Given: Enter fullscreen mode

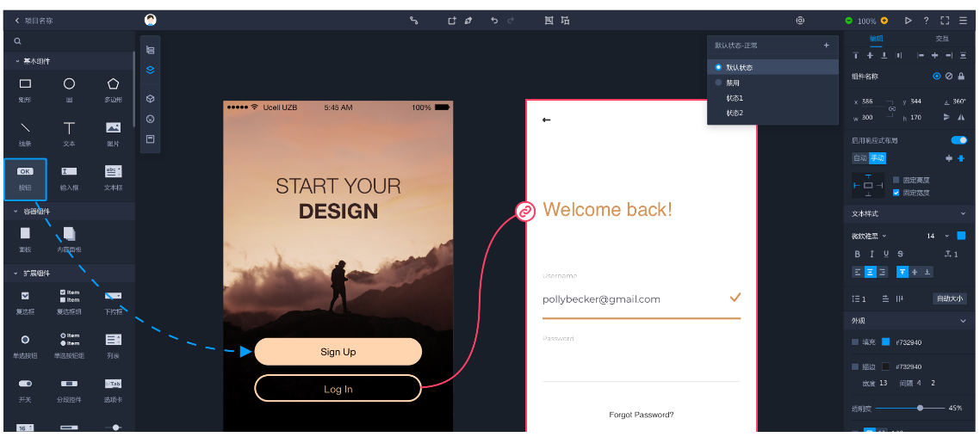Looking at the screenshot, I should click(945, 21).
